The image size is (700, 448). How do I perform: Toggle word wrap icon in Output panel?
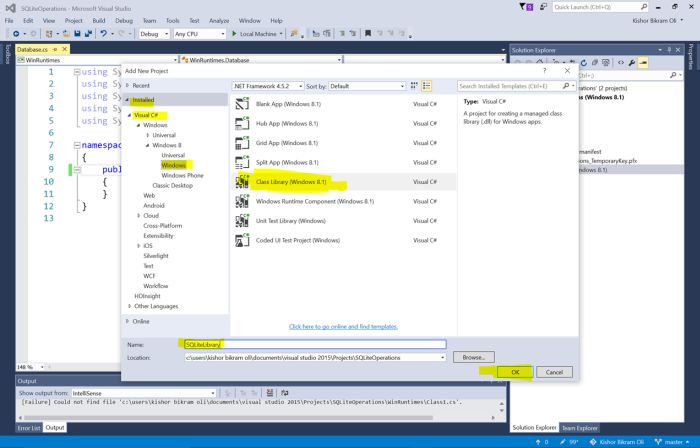click(x=285, y=393)
